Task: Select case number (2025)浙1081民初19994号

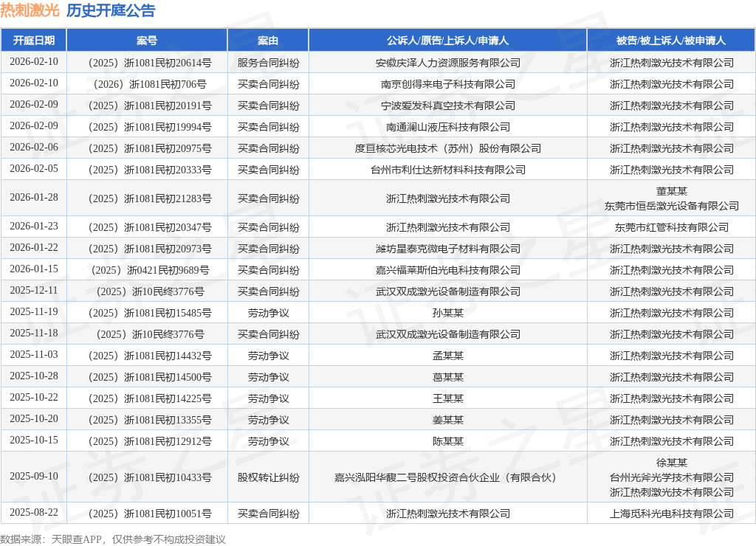Action: click(150, 127)
